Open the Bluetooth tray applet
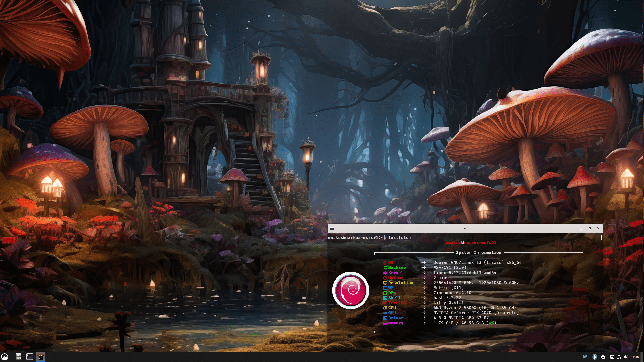644x362 pixels. click(594, 357)
